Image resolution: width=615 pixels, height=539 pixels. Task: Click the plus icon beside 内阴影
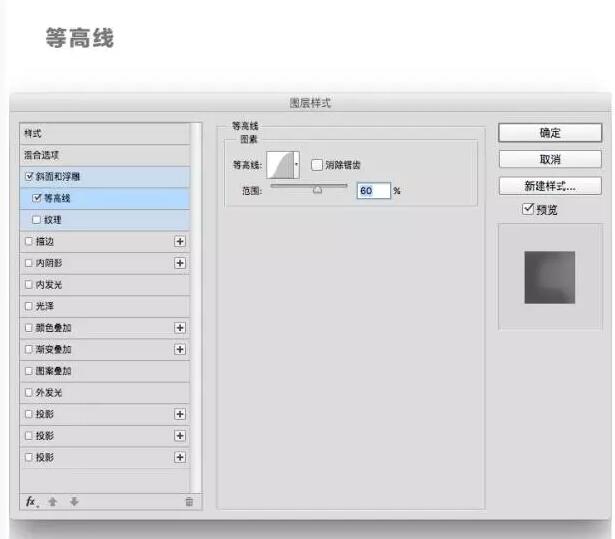180,263
